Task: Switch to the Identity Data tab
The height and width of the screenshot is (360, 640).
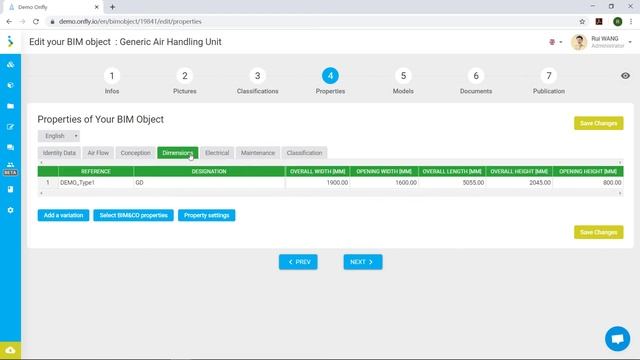Action: click(59, 153)
